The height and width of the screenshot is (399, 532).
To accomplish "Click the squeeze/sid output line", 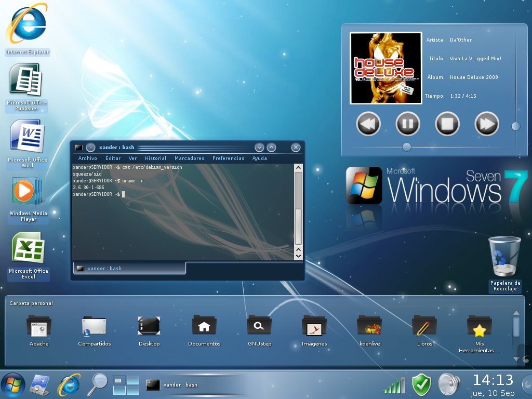I will 87,174.
